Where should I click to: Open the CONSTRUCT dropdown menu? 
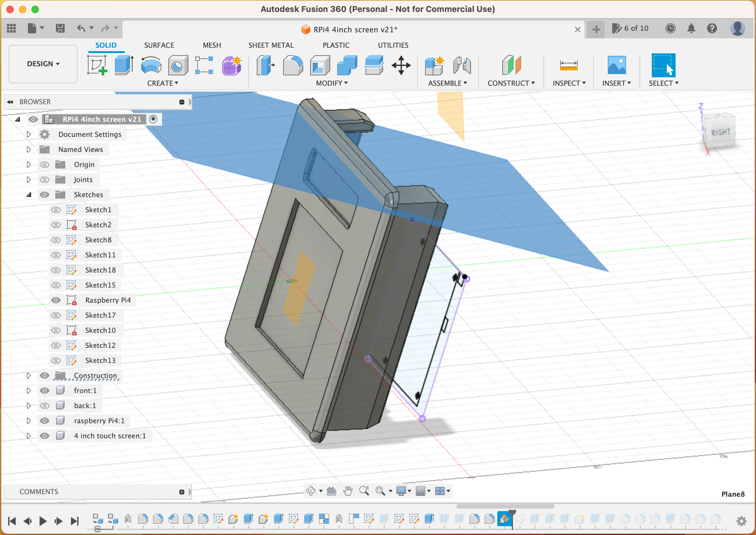pos(511,83)
